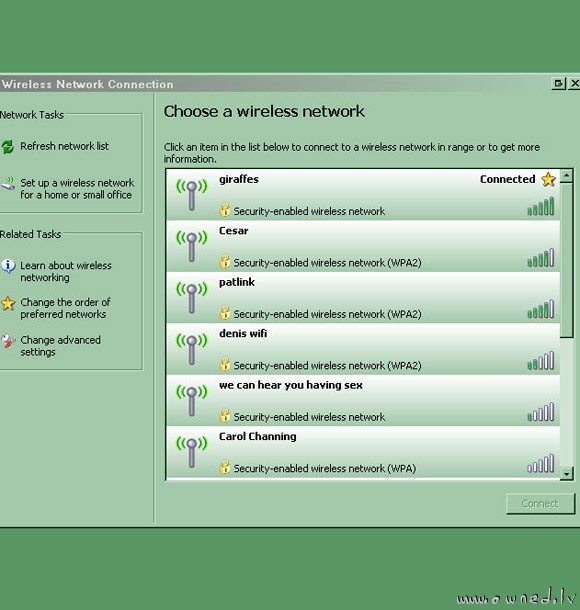Click the wireless network setup icon

pos(8,183)
